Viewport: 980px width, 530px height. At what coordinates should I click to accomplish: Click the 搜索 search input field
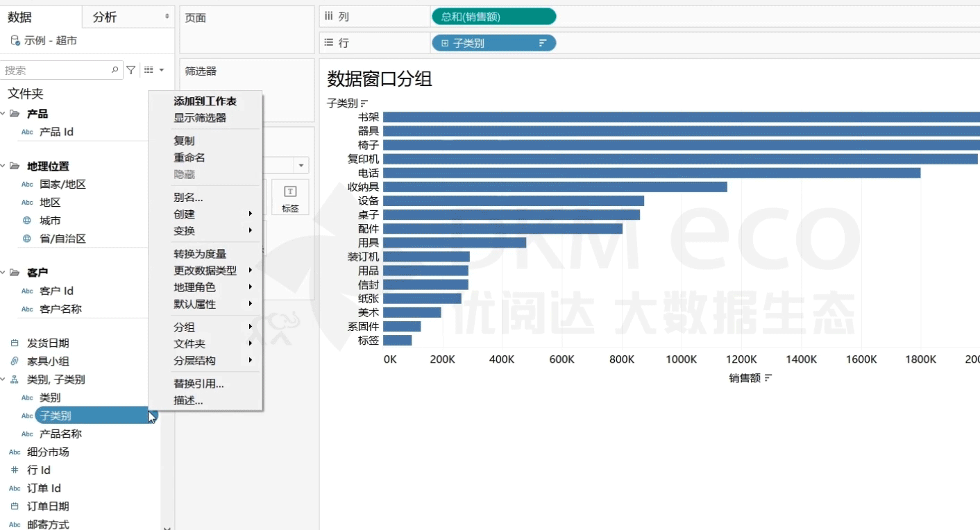(x=56, y=70)
